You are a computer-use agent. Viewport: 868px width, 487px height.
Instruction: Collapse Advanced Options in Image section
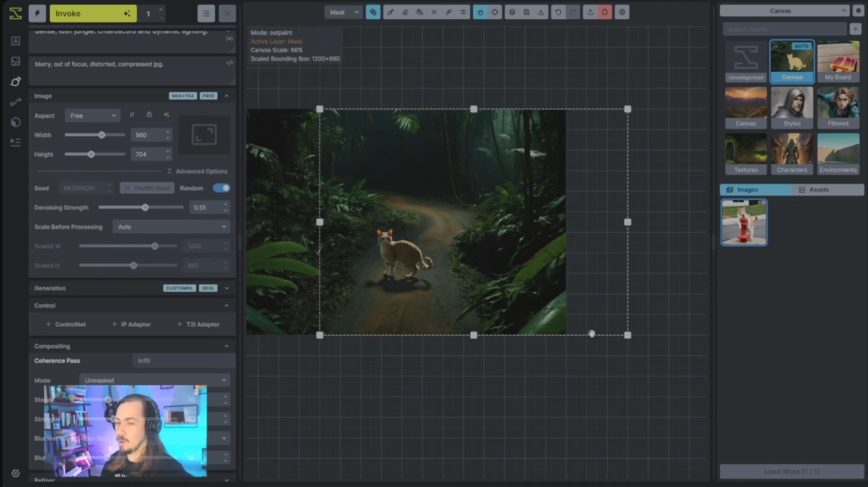point(197,171)
